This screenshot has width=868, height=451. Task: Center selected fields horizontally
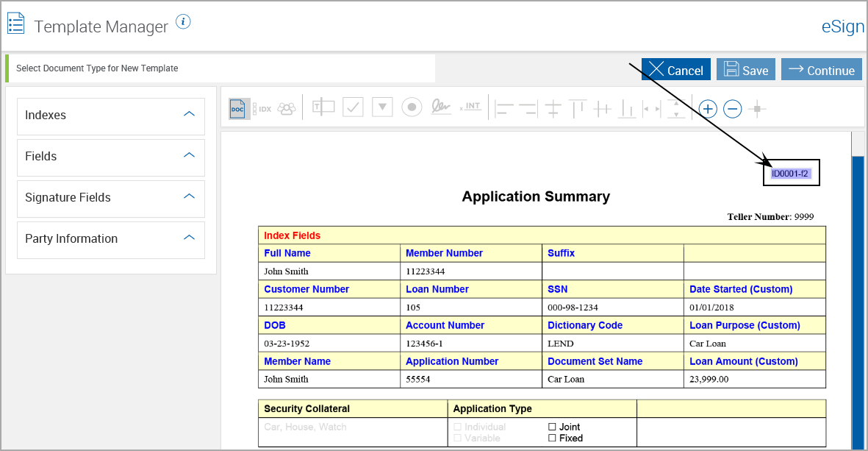[x=553, y=109]
